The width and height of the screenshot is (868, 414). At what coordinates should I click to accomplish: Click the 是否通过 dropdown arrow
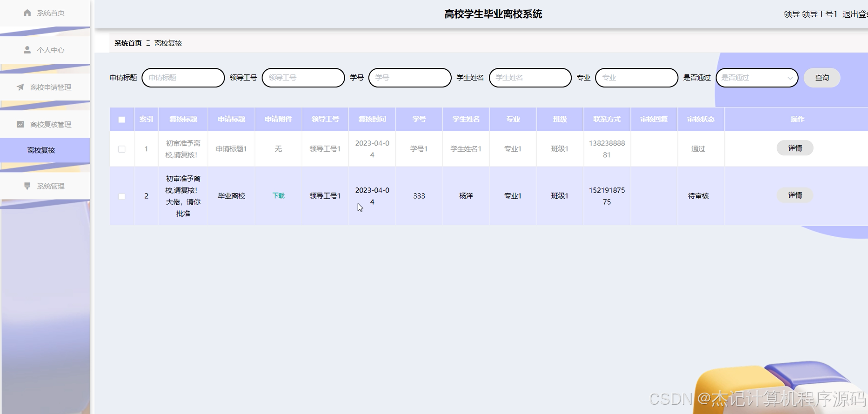[x=790, y=78]
